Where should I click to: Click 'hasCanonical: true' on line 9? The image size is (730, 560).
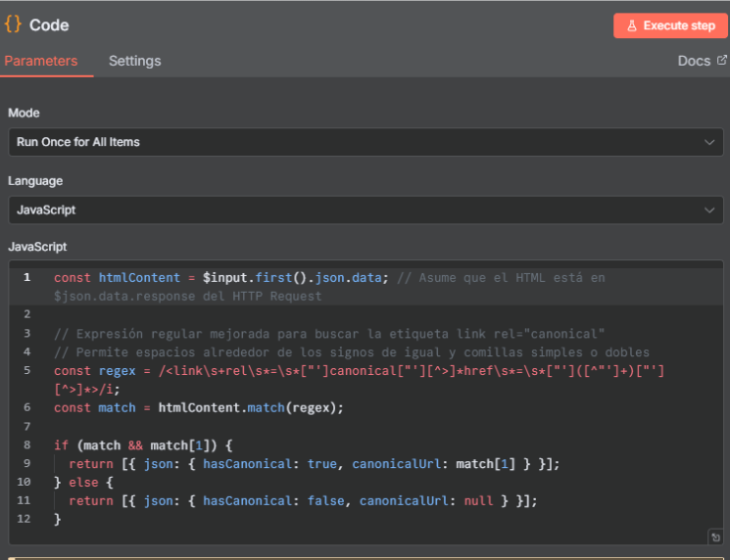click(x=270, y=464)
